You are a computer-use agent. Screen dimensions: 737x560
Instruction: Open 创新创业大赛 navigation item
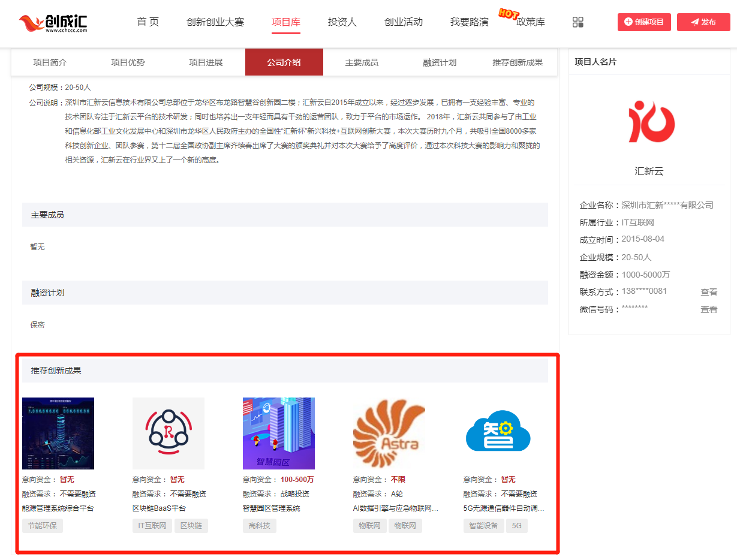pos(215,22)
